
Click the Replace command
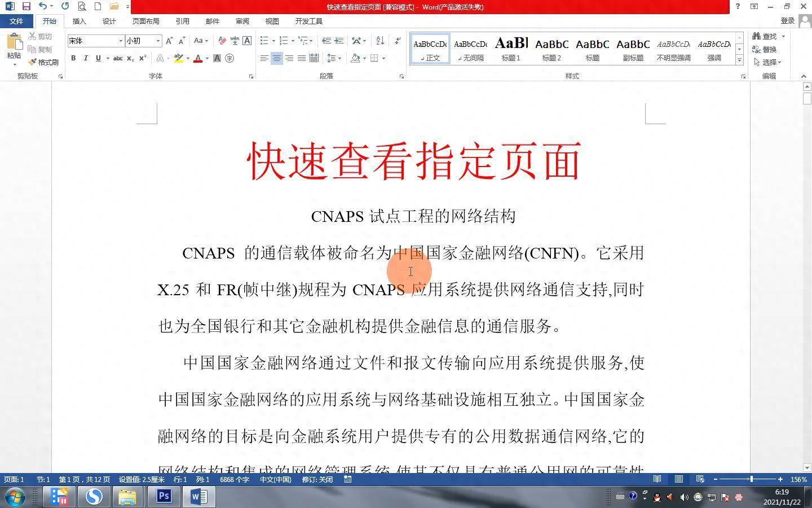pyautogui.click(x=768, y=49)
